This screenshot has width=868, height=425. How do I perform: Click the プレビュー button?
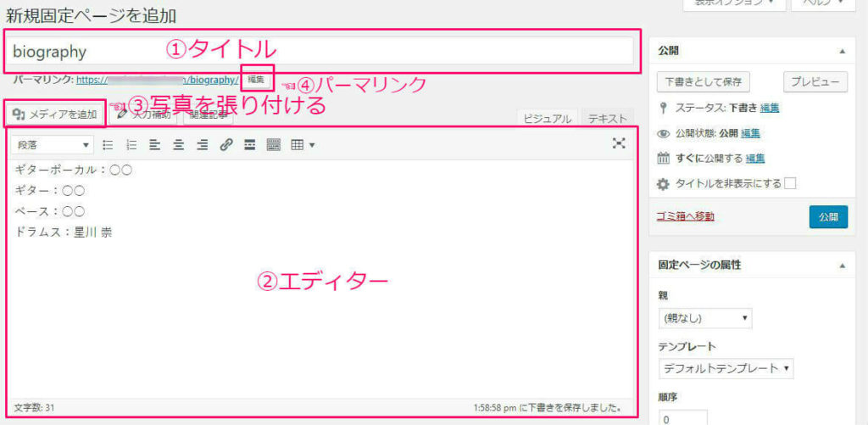[x=815, y=81]
